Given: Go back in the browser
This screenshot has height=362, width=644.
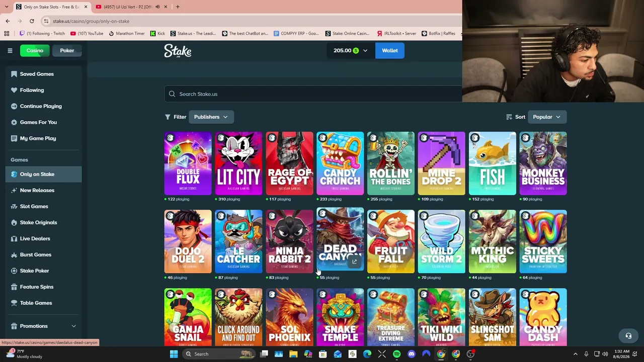Looking at the screenshot, I should (x=8, y=21).
